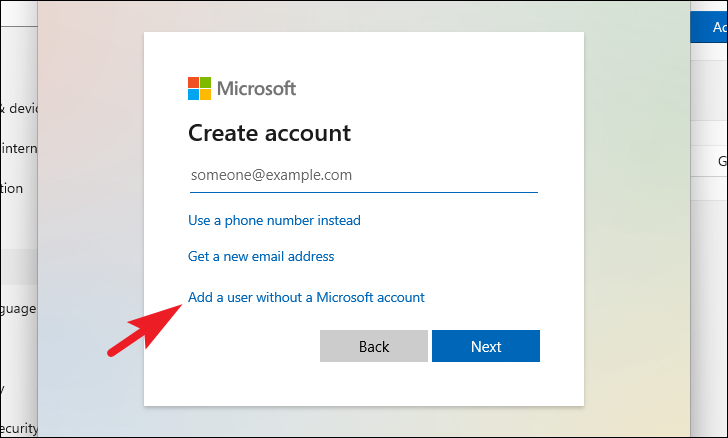Open the "Get a new email address" link
Screen dimensions: 728x438
[x=261, y=256]
